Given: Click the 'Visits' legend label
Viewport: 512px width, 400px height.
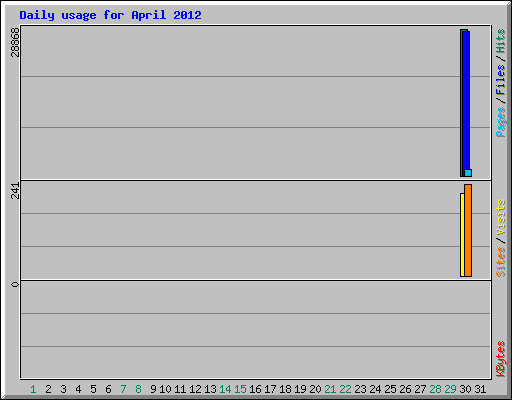Looking at the screenshot, I should (x=501, y=217).
